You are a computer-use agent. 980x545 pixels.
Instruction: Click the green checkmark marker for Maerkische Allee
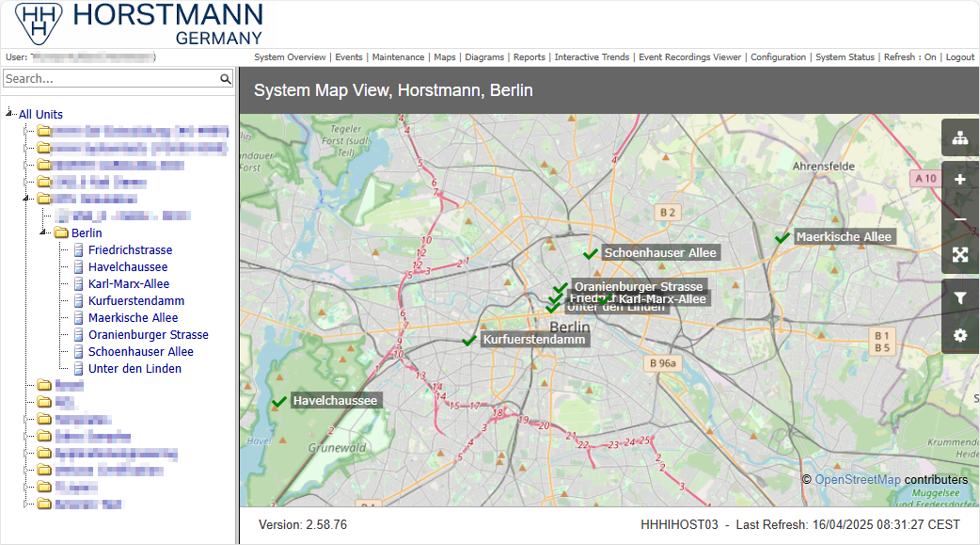[x=782, y=238]
